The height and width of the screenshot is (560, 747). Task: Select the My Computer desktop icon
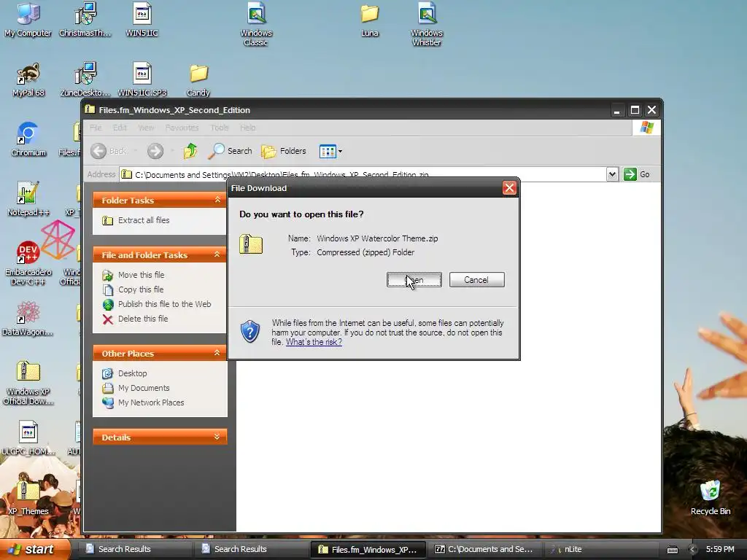(28, 20)
